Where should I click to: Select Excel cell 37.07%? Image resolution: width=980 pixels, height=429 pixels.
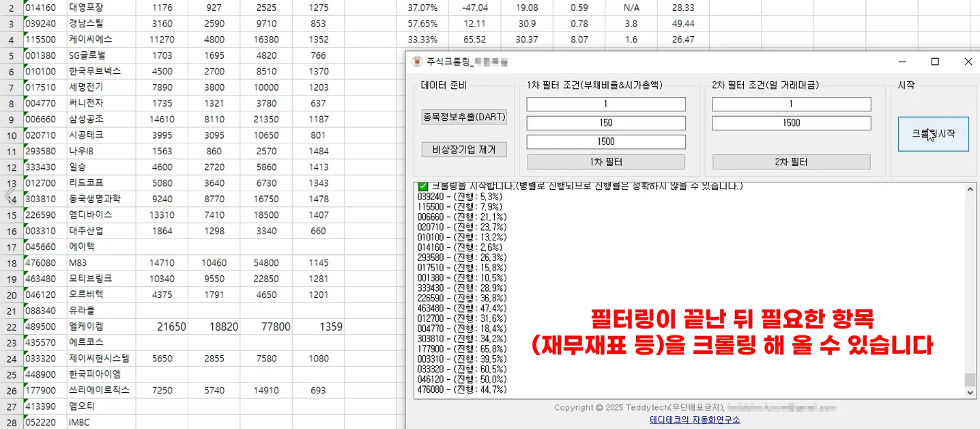tap(422, 8)
